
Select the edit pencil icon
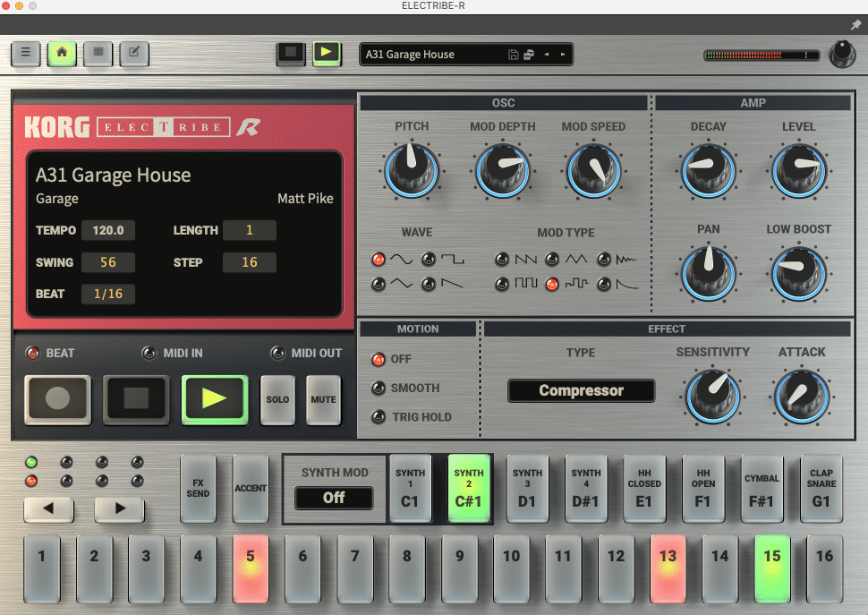133,54
